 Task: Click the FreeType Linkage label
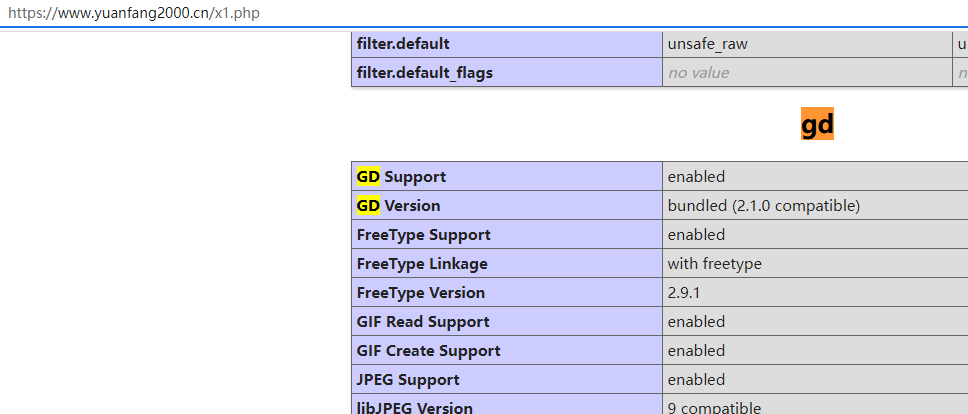click(x=422, y=263)
